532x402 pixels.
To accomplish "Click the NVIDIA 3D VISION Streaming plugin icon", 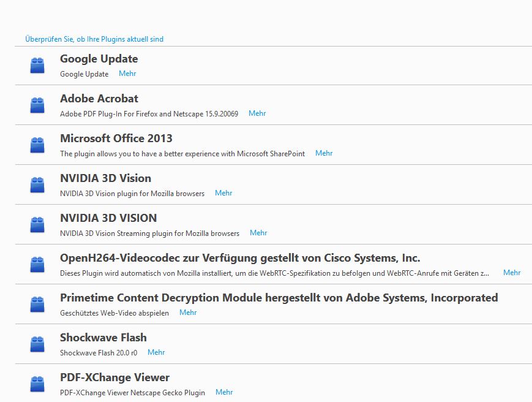I will pyautogui.click(x=37, y=225).
